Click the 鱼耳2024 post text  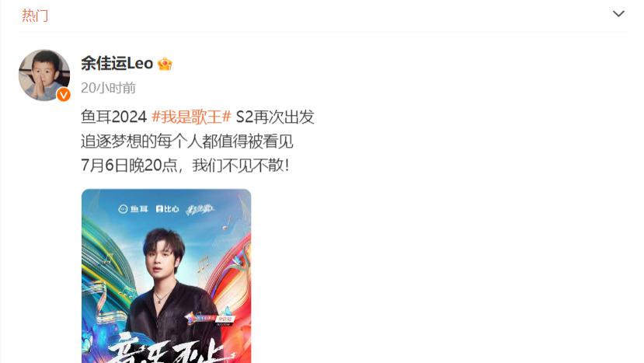(x=113, y=117)
